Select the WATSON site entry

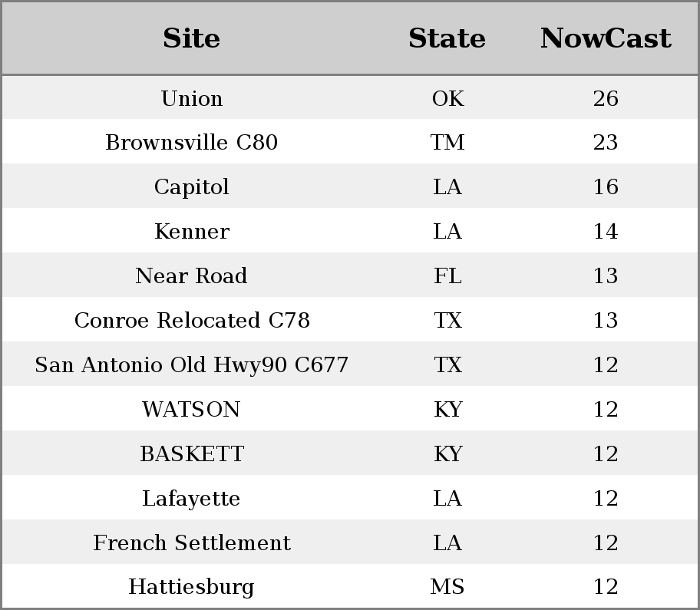coord(192,409)
